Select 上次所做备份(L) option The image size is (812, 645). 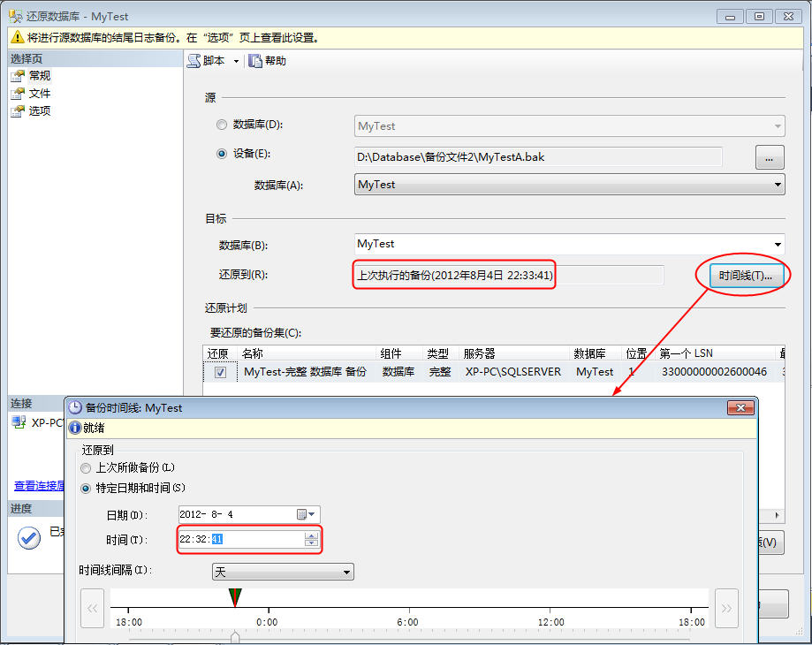tap(86, 468)
